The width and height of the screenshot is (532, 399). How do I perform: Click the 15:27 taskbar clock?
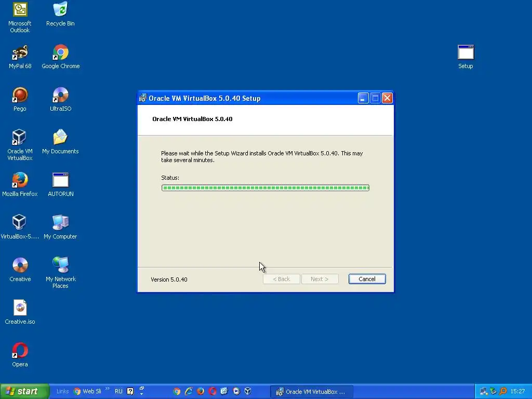pos(517,391)
